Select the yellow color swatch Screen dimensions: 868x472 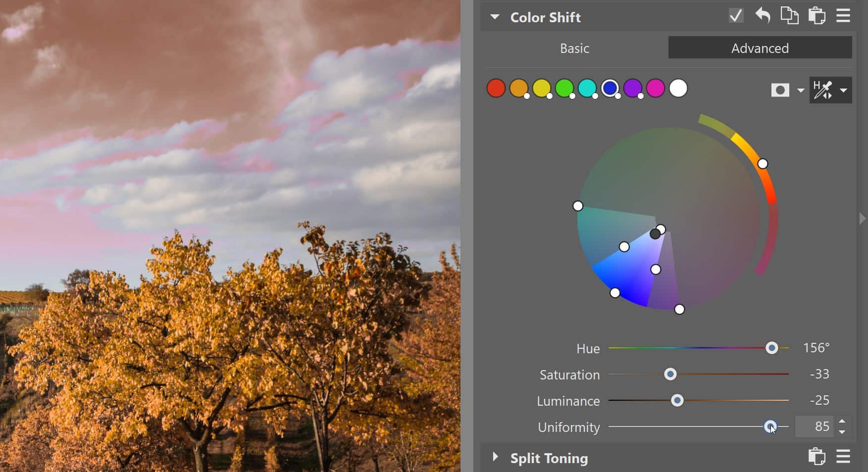coord(541,88)
